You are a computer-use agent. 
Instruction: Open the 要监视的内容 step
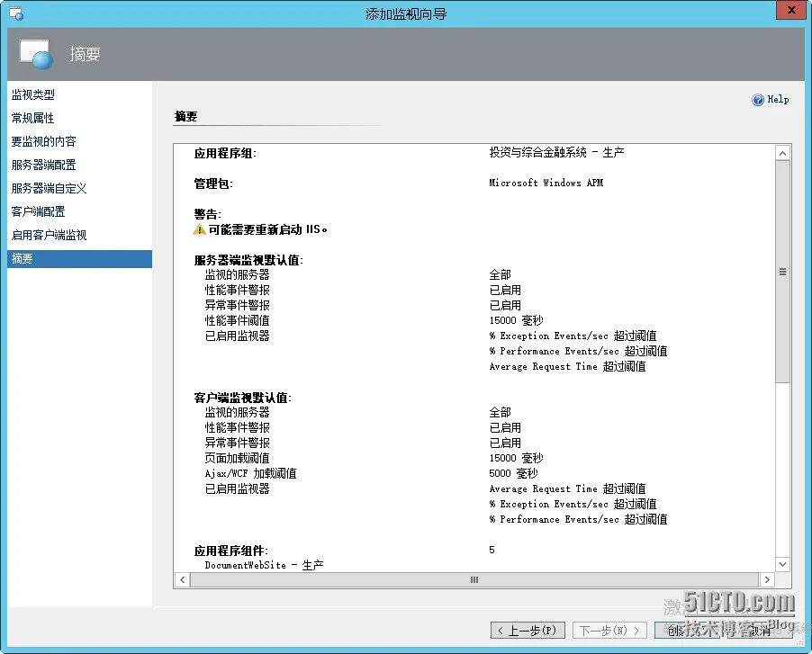coord(44,141)
